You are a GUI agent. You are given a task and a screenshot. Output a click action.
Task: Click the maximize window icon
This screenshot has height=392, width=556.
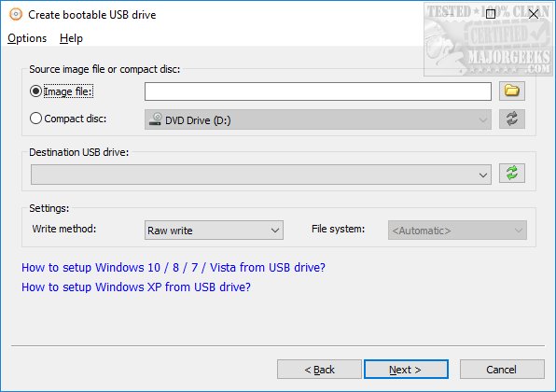coord(491,14)
